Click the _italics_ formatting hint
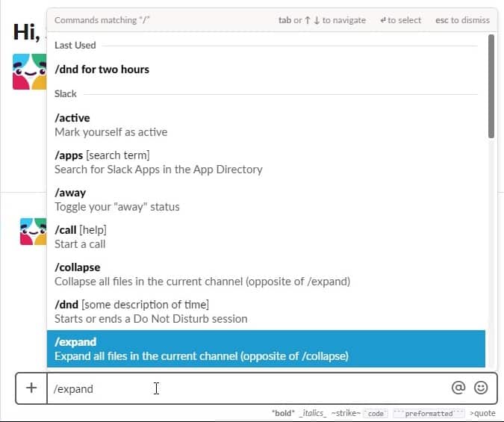The image size is (504, 422). (x=311, y=413)
